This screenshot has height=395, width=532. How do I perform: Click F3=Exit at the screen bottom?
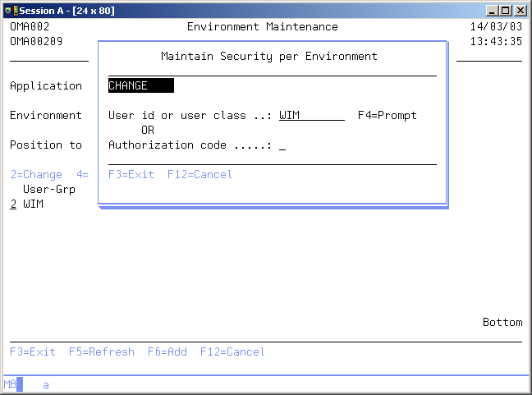tap(33, 352)
